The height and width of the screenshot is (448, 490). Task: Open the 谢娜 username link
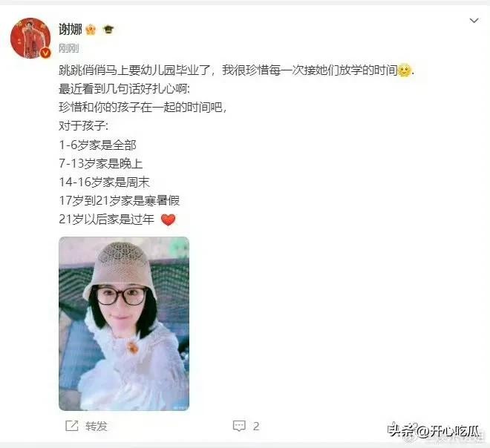tap(71, 30)
